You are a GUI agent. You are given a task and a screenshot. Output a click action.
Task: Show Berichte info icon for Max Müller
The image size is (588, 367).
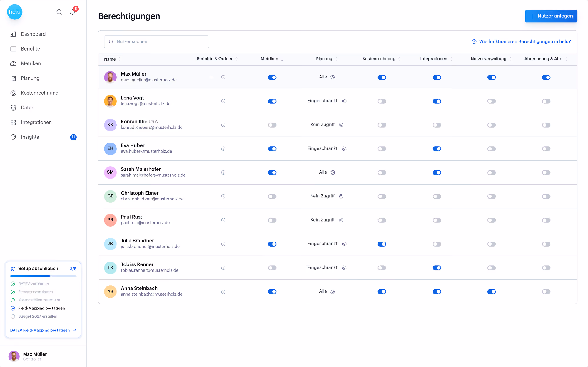[223, 77]
